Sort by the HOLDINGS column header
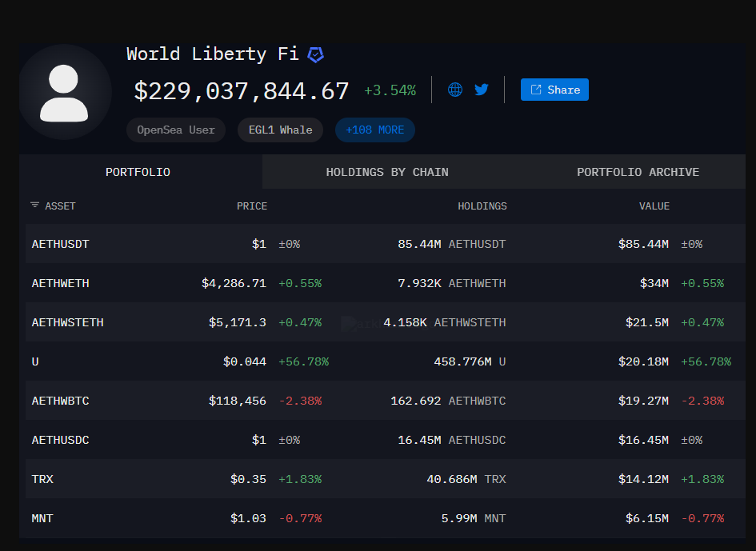This screenshot has width=756, height=551. [x=482, y=206]
